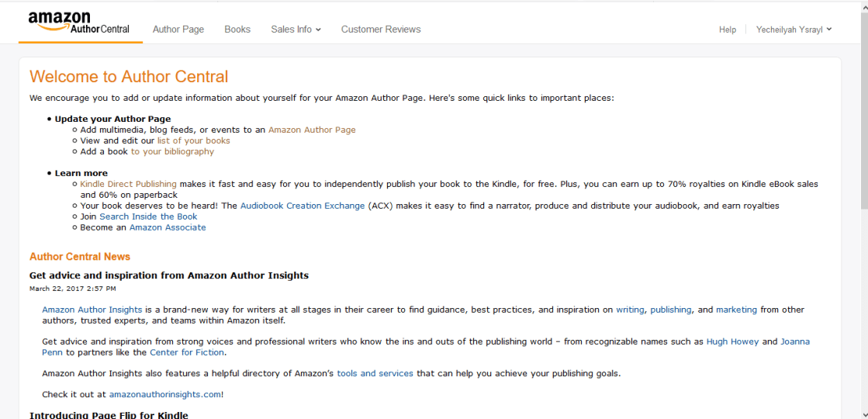Viewport: 868px width, 419px height.
Task: Open the Customer Reviews tab
Action: click(x=381, y=29)
